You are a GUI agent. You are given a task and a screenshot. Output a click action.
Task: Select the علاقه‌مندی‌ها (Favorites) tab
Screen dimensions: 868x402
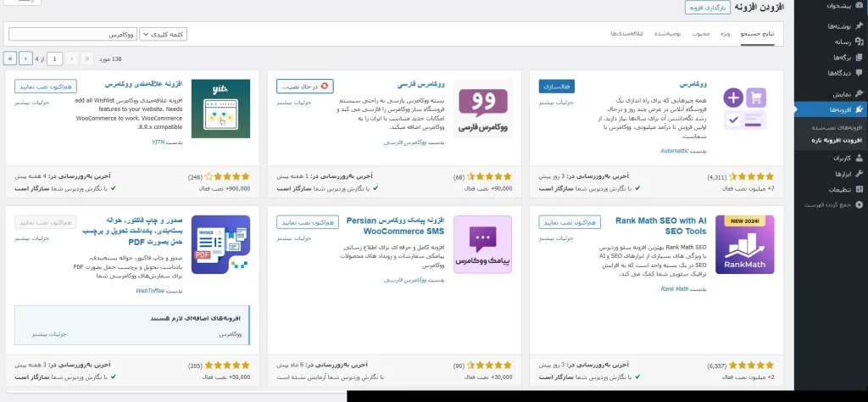[627, 33]
